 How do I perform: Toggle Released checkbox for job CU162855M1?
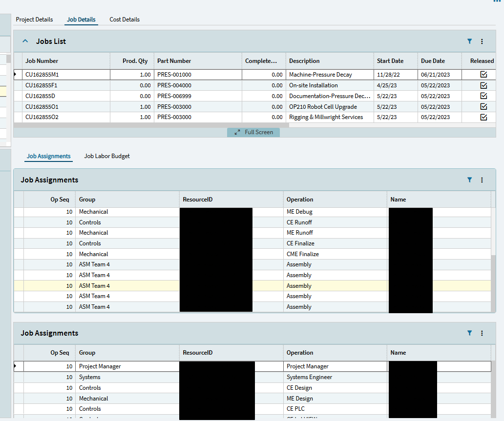point(483,75)
